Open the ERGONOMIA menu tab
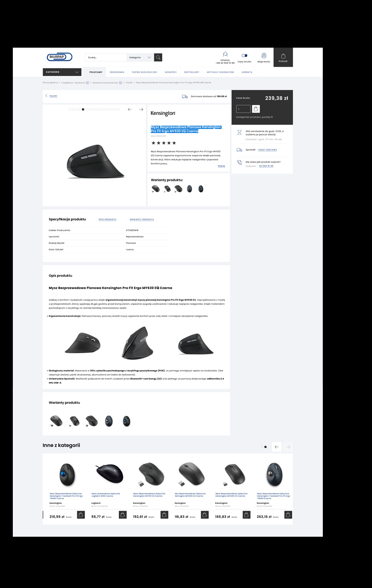This screenshot has width=372, height=588. point(117,72)
